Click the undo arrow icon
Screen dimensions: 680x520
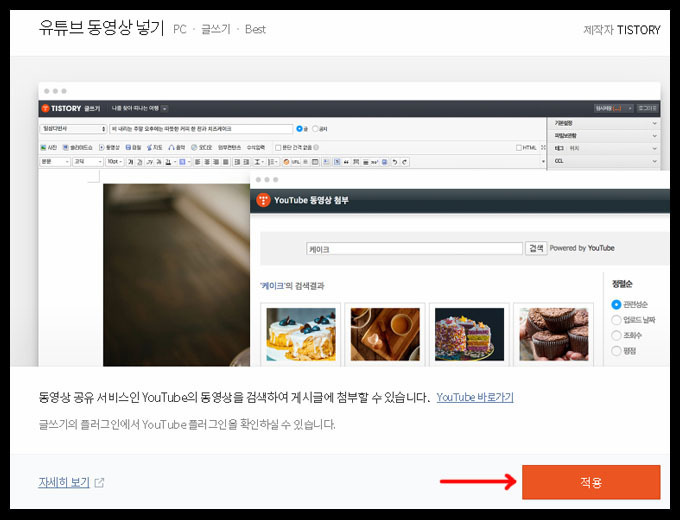pos(395,162)
